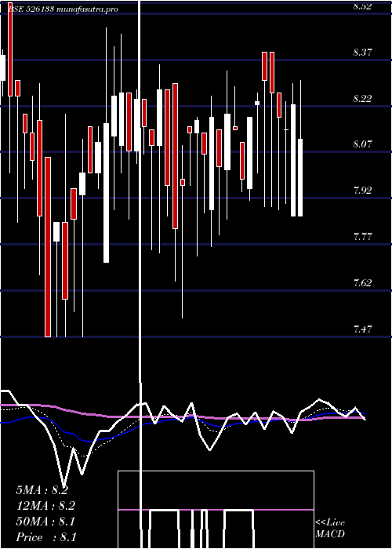Click the '<<Live MACD' label

(330, 528)
